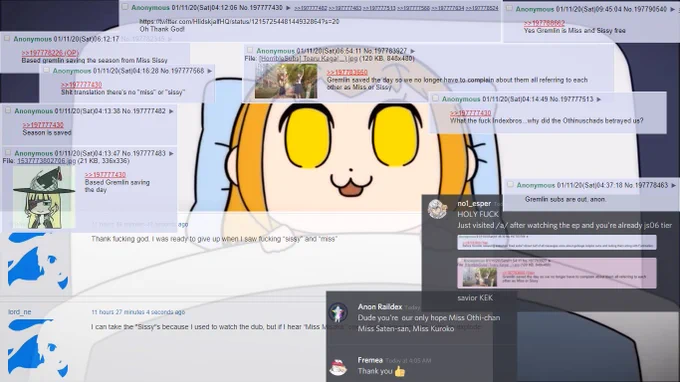The height and width of the screenshot is (382, 680).
Task: Tick checkbox of the 06:12:17 post
Action: 7,39
